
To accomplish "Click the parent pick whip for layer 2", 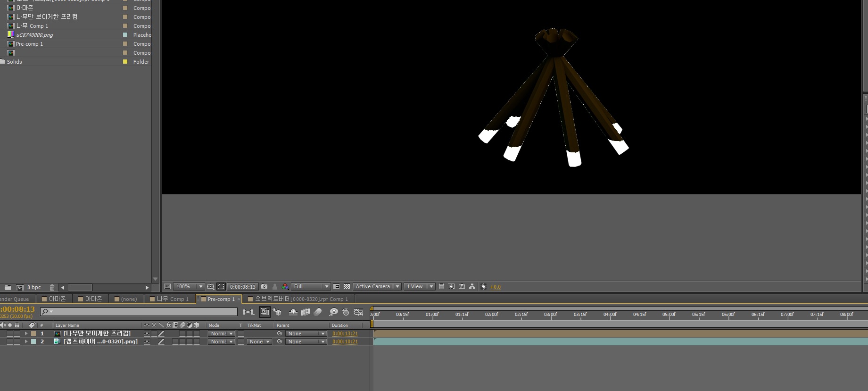I will tap(280, 341).
